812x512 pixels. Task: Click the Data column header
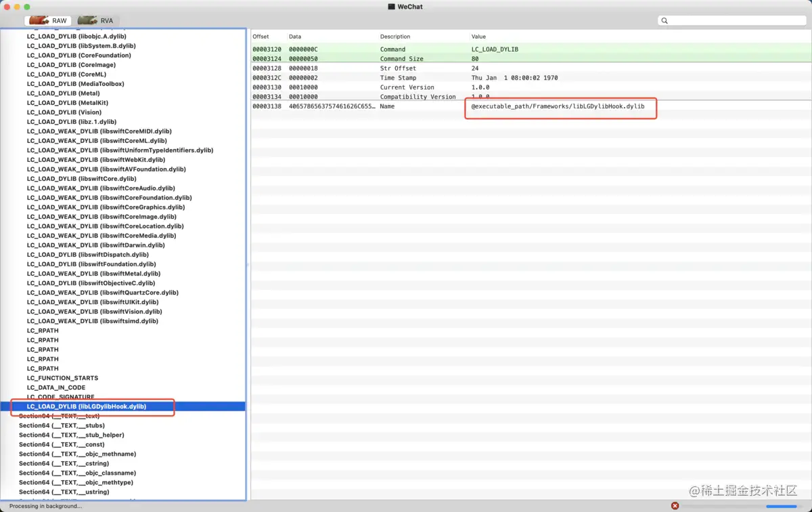295,37
